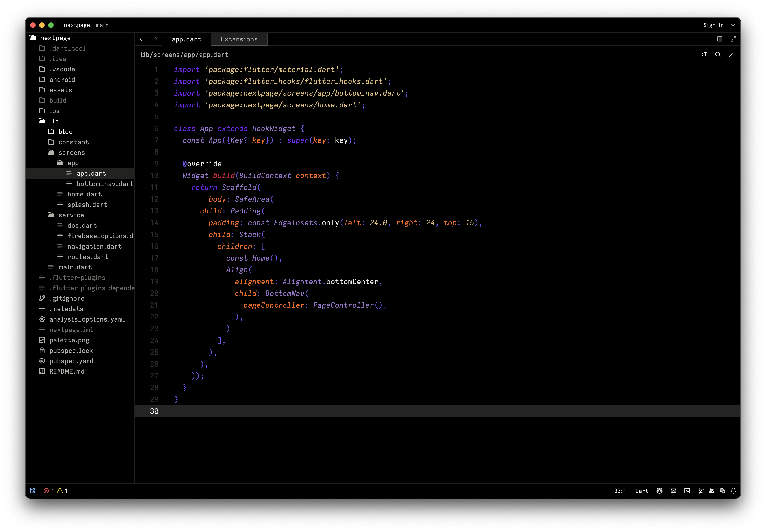Toggle zoom with the expand arrows icon
Viewport: 766px width, 532px height.
(733, 39)
